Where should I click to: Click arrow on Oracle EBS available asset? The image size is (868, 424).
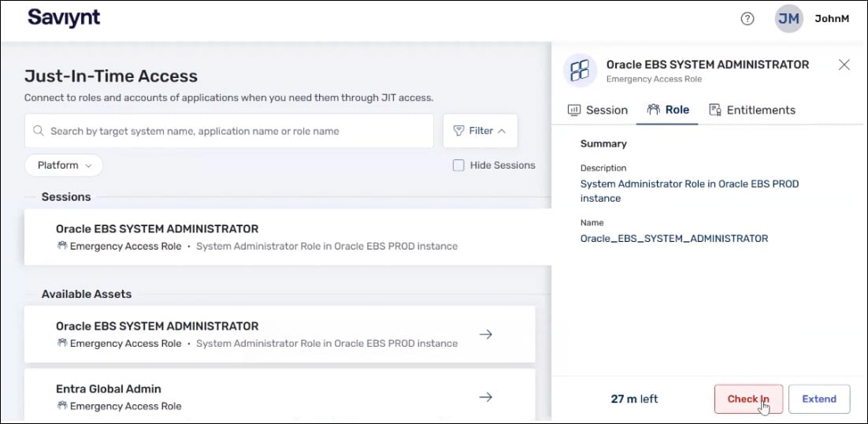pyautogui.click(x=486, y=334)
